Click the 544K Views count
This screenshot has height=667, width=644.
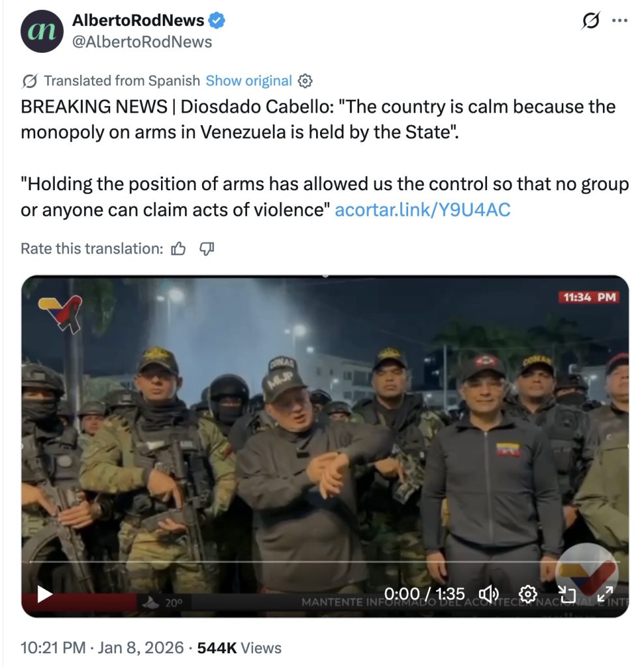click(239, 647)
